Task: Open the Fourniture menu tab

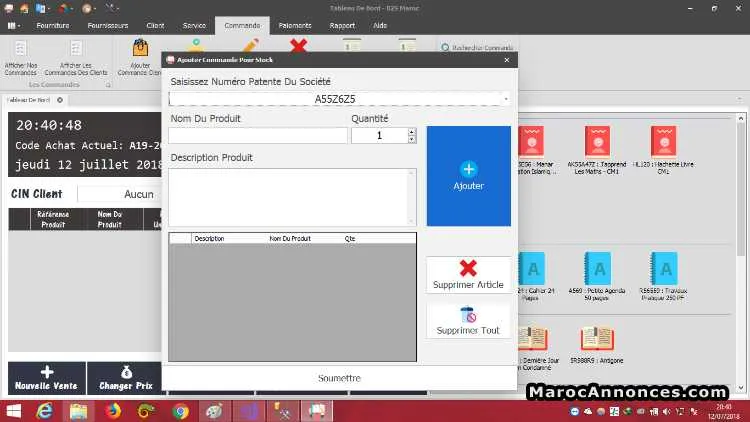Action: pyautogui.click(x=53, y=25)
